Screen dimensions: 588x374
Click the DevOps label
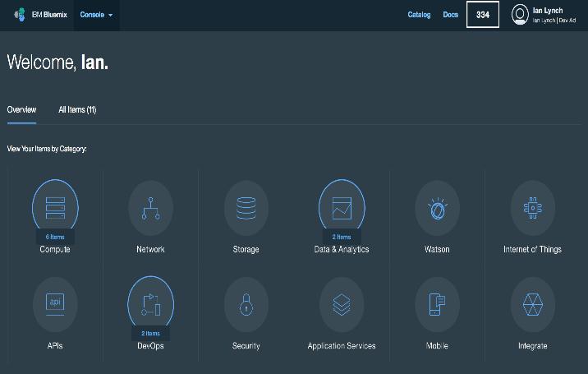coord(150,346)
